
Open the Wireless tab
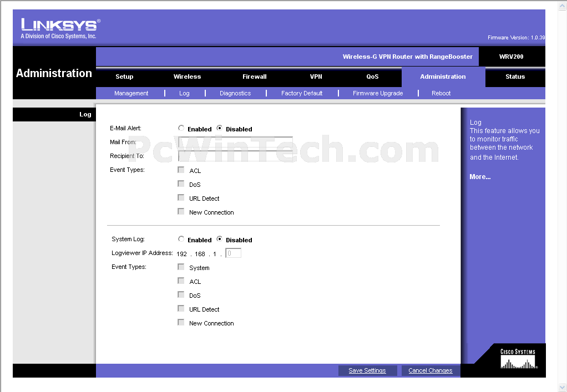187,77
